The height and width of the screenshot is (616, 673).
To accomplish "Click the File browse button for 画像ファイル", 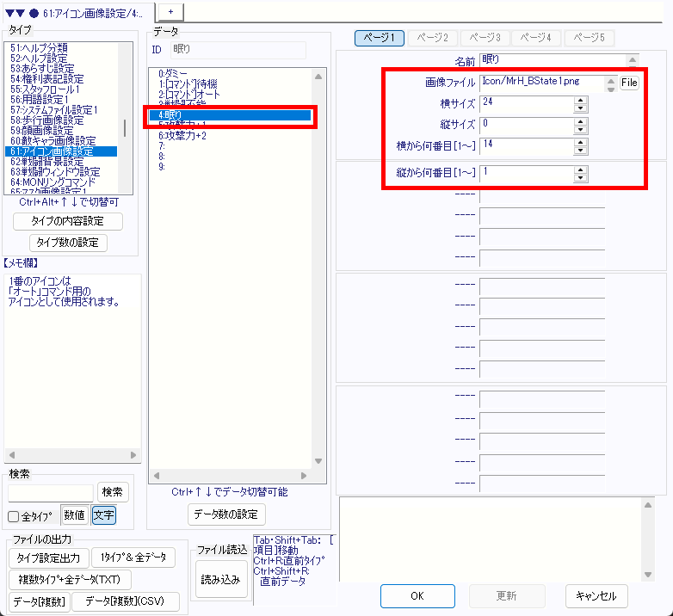I will click(x=629, y=83).
